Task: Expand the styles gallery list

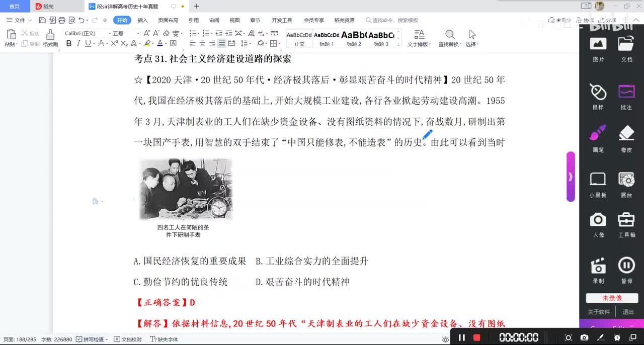Action: pyautogui.click(x=399, y=45)
